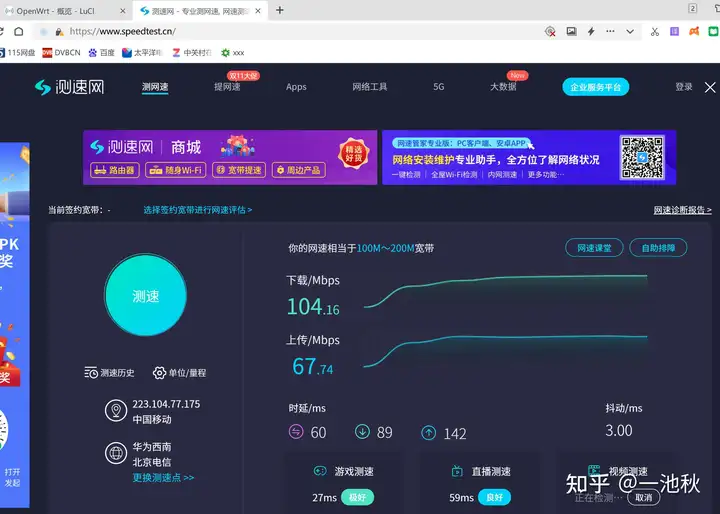Open the DVBCN bookmark
The height and width of the screenshot is (514, 720).
pos(61,53)
